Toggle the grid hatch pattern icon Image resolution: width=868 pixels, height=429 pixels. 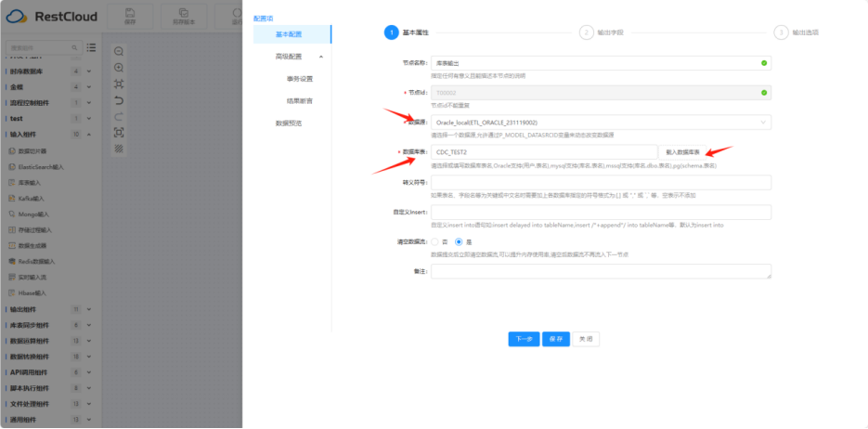pos(119,149)
